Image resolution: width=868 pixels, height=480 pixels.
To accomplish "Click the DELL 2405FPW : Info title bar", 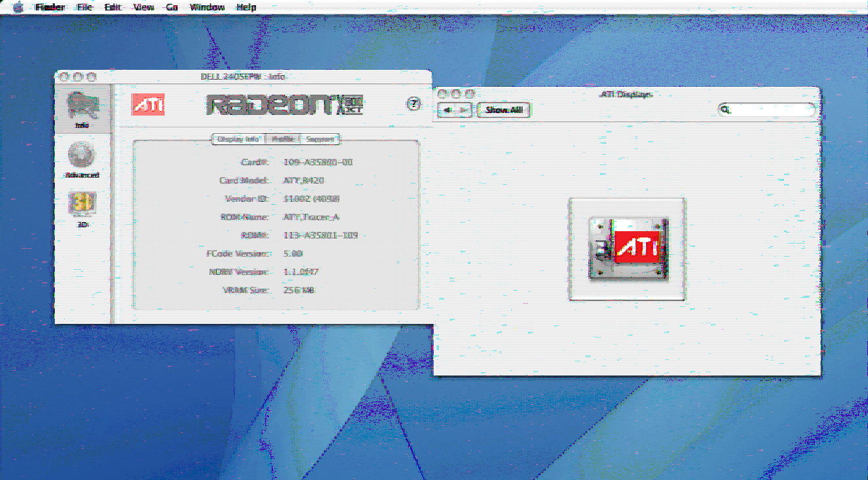I will 243,76.
